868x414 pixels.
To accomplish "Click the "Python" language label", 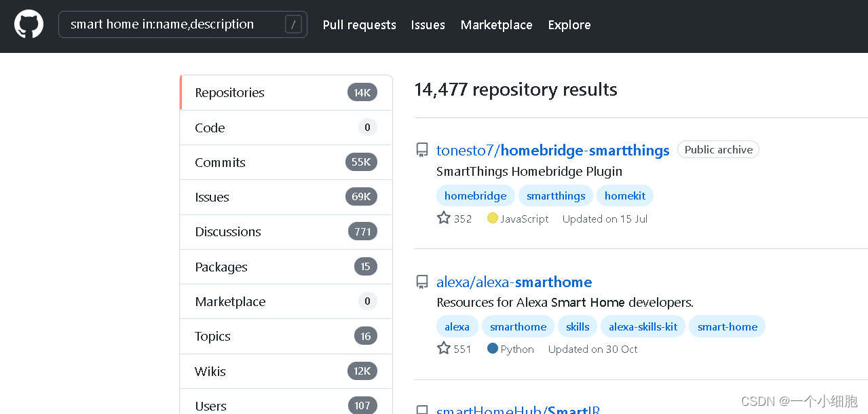I will tap(517, 349).
